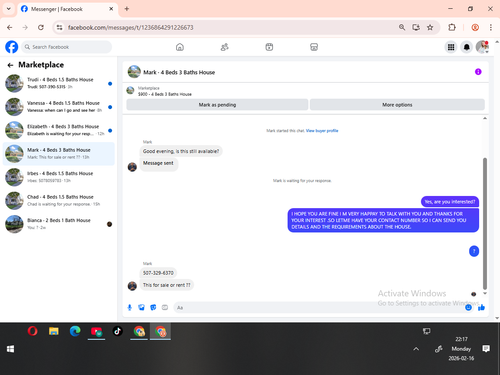
Task: Open Elizabeth 4 Beds 3 Baths chat
Action: (59, 130)
